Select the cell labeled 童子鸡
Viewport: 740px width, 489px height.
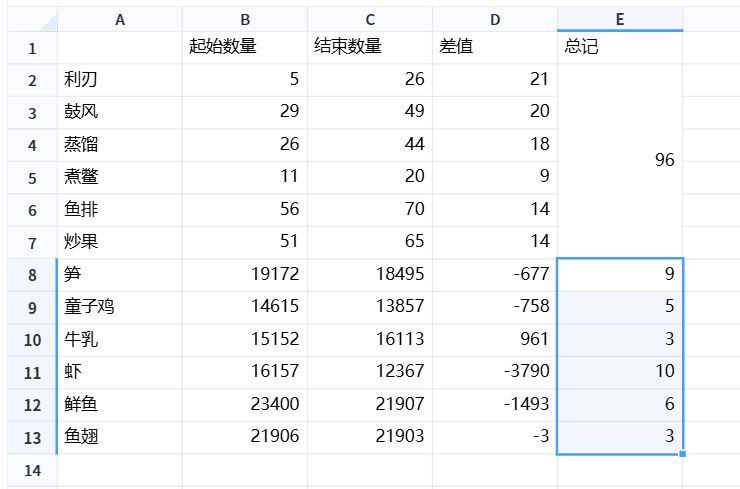pyautogui.click(x=120, y=307)
